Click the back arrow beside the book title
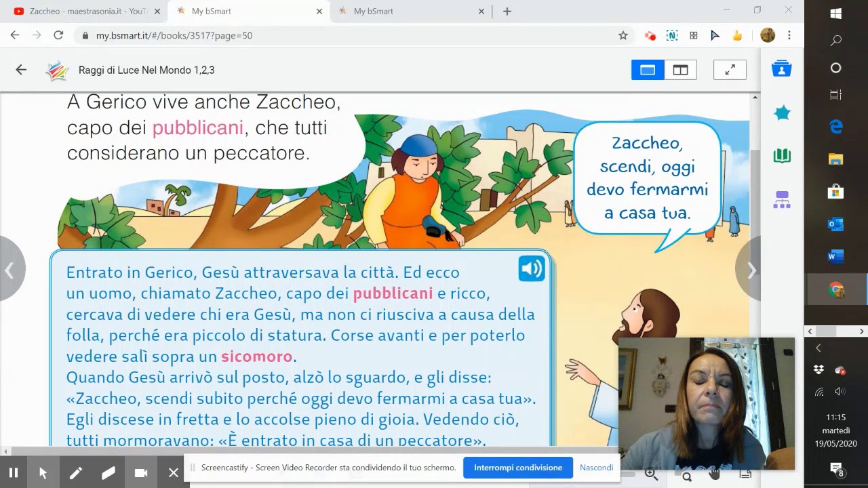Image resolution: width=868 pixels, height=488 pixels. click(21, 70)
